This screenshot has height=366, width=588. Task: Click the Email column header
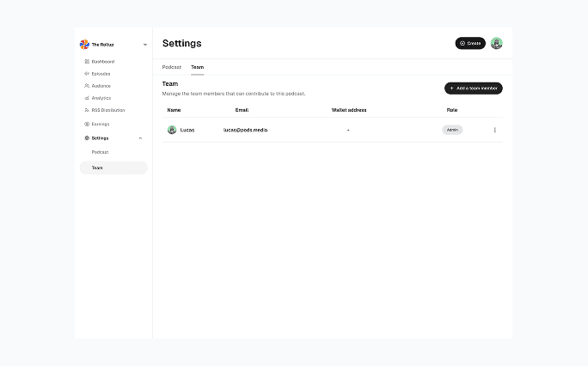tap(242, 110)
